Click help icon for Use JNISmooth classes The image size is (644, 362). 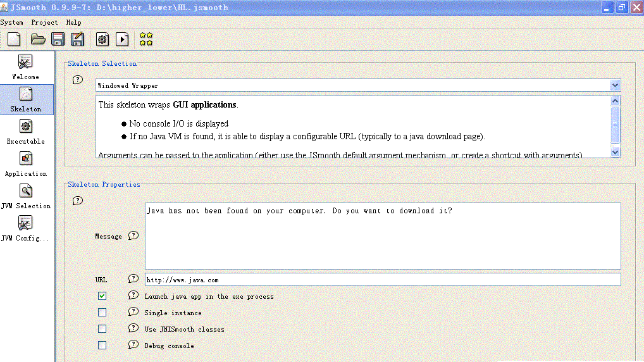133,328
